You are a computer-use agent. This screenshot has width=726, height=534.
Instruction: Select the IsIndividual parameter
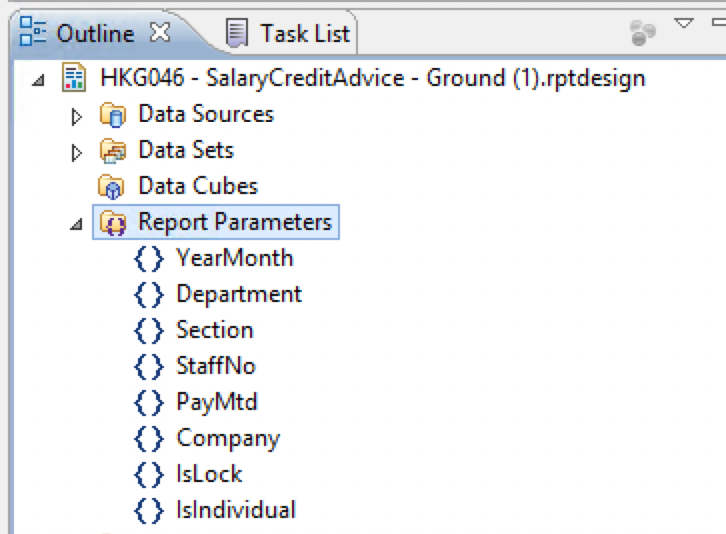click(x=235, y=510)
